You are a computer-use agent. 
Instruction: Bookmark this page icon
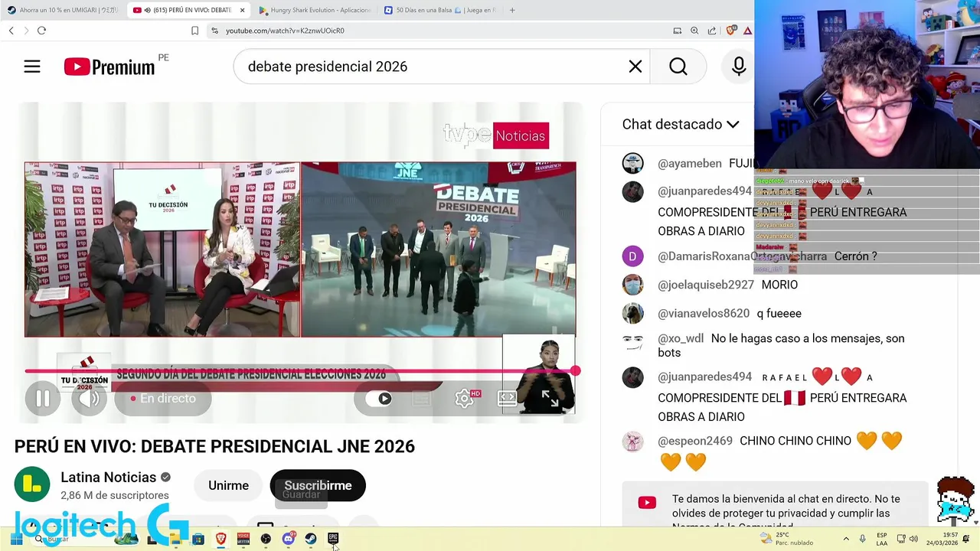[x=194, y=31]
